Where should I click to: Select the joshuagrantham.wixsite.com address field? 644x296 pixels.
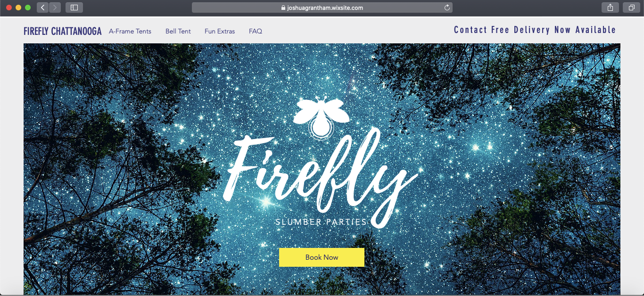click(x=322, y=8)
